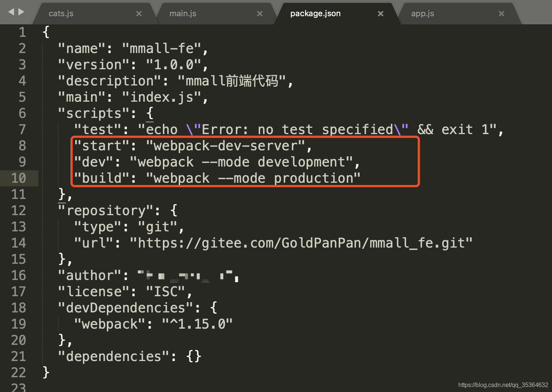Image resolution: width=552 pixels, height=392 pixels.
Task: Click the "test" script line
Action: (289, 129)
